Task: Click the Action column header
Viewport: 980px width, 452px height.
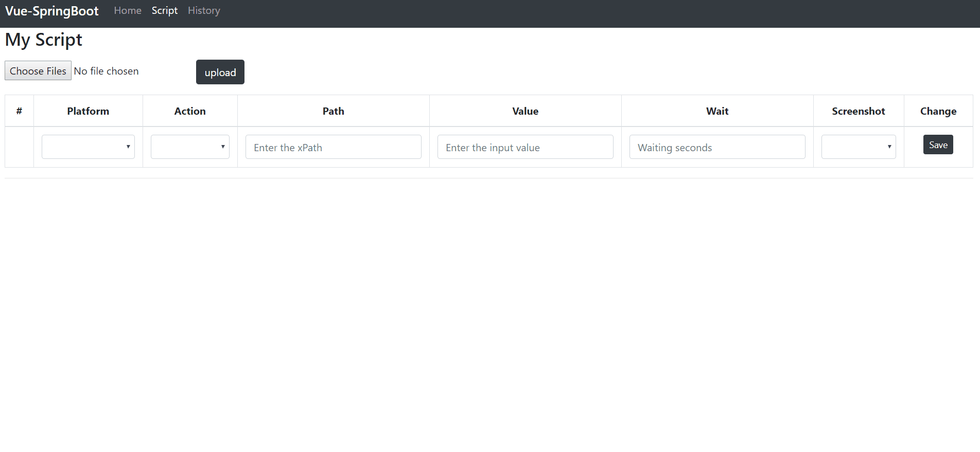Action: point(190,111)
